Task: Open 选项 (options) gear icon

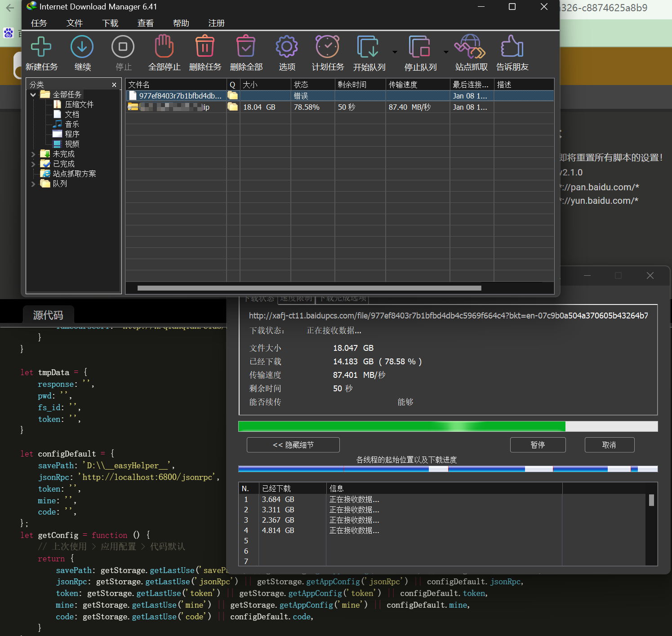Action: tap(287, 47)
